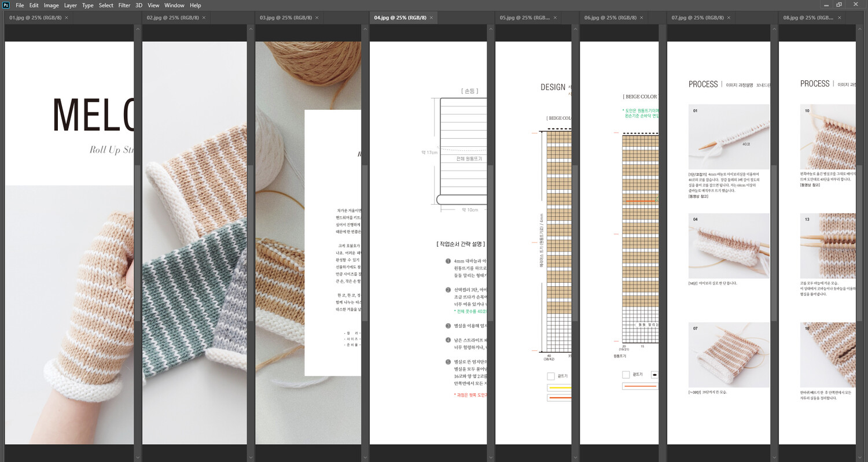
Task: Select the 05.jpg document tab
Action: click(524, 18)
